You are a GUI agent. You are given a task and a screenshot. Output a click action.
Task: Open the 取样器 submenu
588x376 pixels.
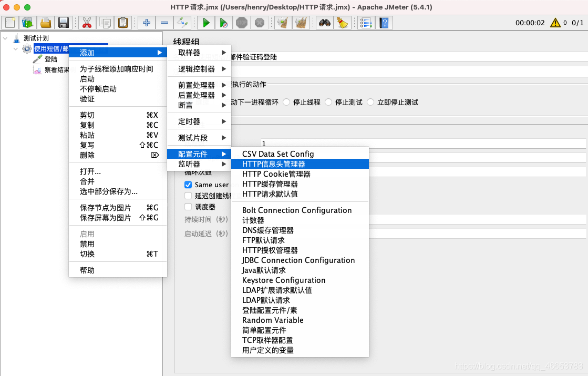pyautogui.click(x=199, y=53)
